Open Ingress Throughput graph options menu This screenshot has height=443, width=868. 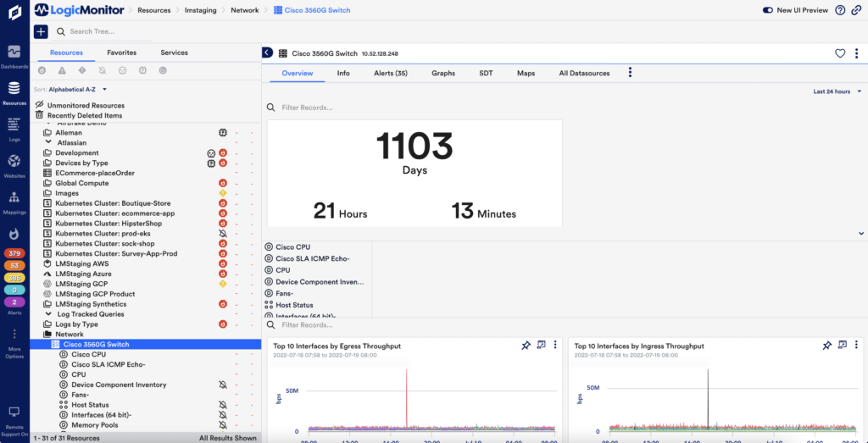click(856, 345)
